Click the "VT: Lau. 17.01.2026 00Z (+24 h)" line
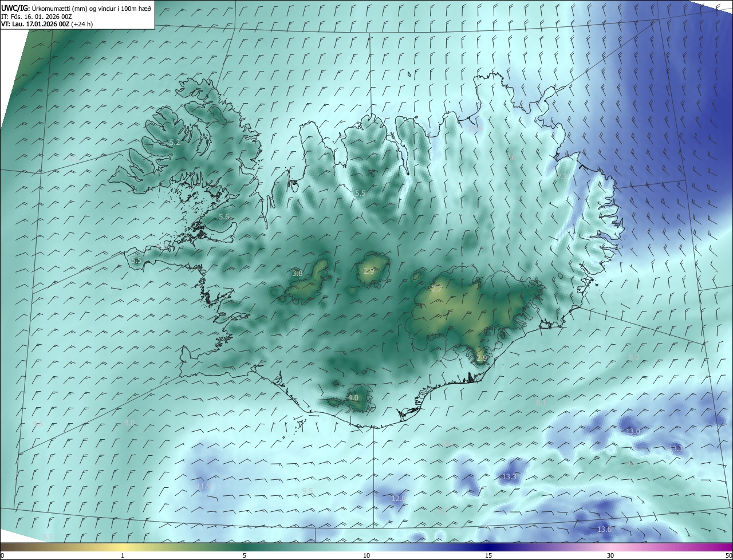Screen dimensions: 733x560 point(47,25)
